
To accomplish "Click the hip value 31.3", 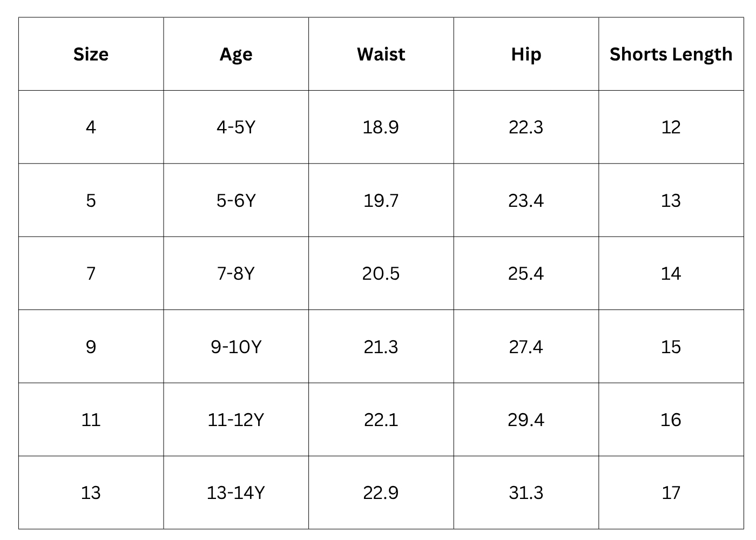I will [x=526, y=492].
